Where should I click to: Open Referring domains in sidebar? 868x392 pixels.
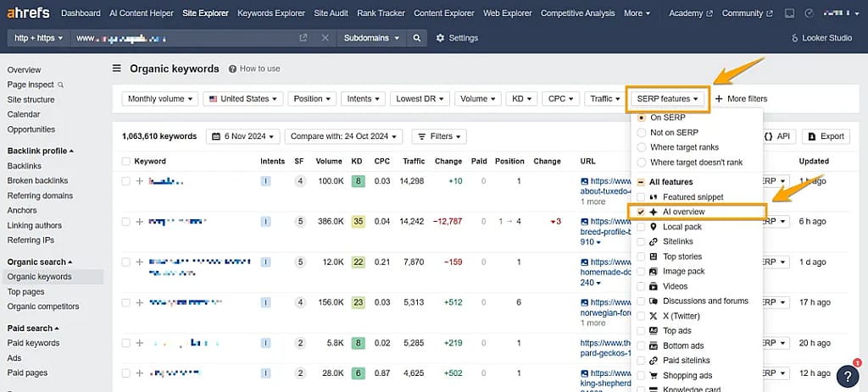click(40, 196)
